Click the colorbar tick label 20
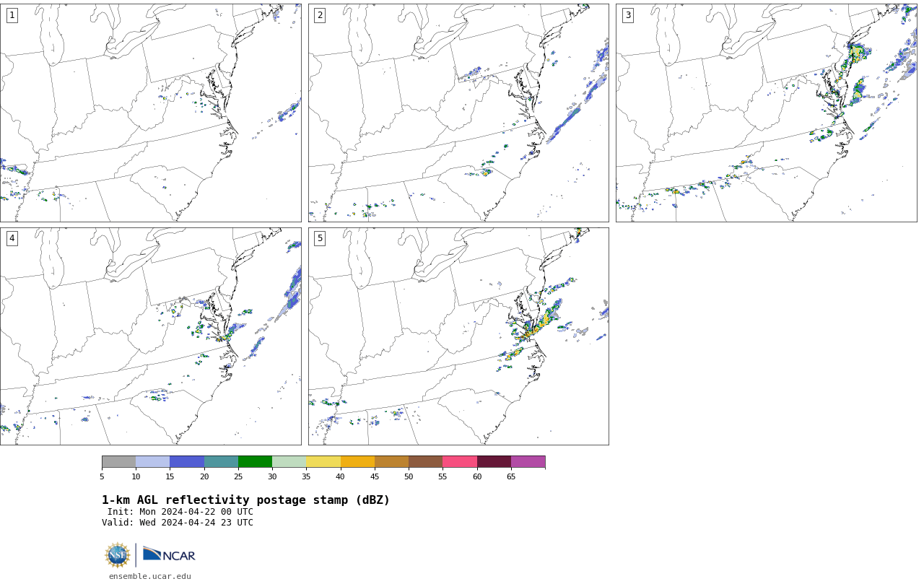Viewport: 924px width, 584px height. coord(204,476)
